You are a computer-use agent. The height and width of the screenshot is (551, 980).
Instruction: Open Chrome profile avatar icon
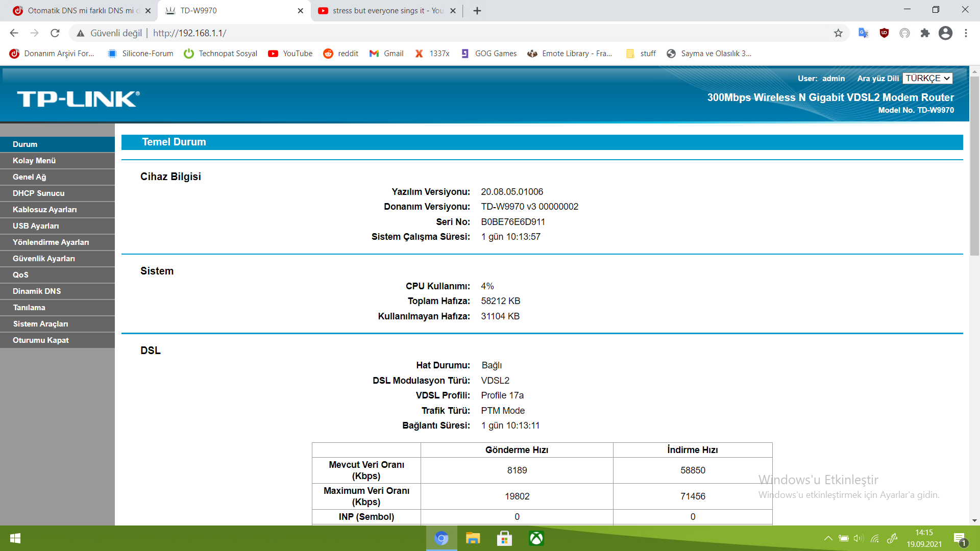click(x=945, y=33)
